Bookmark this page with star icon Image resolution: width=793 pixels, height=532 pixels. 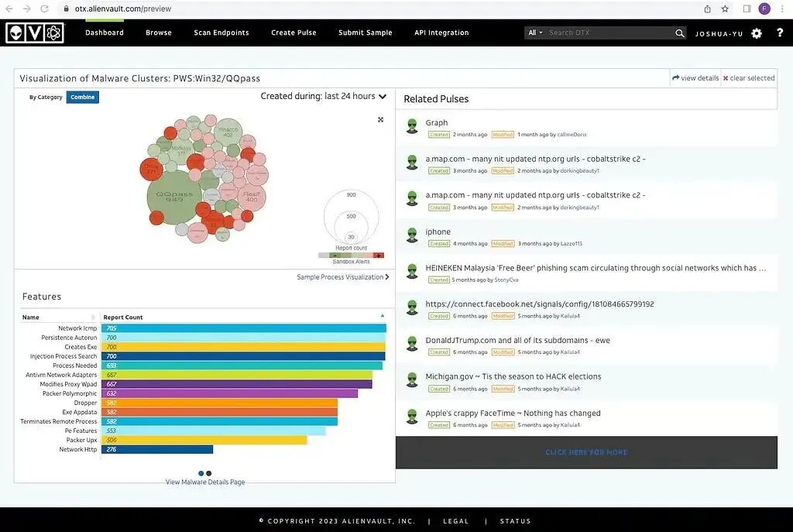pos(725,9)
